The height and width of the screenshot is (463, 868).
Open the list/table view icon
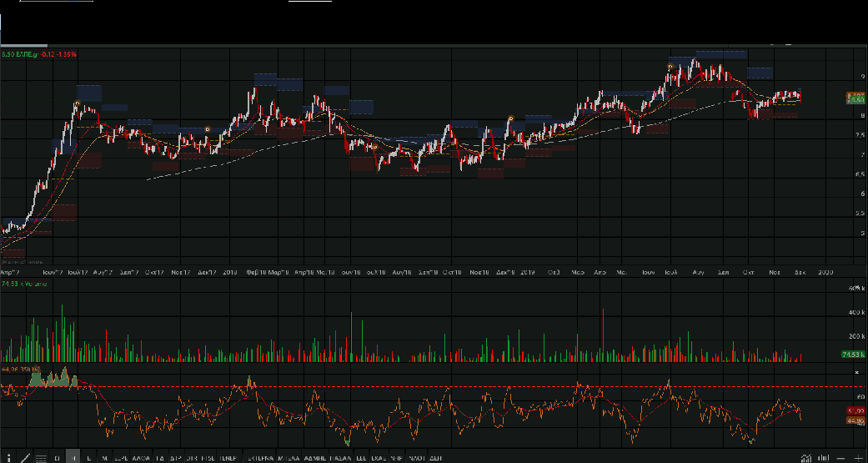[43, 457]
